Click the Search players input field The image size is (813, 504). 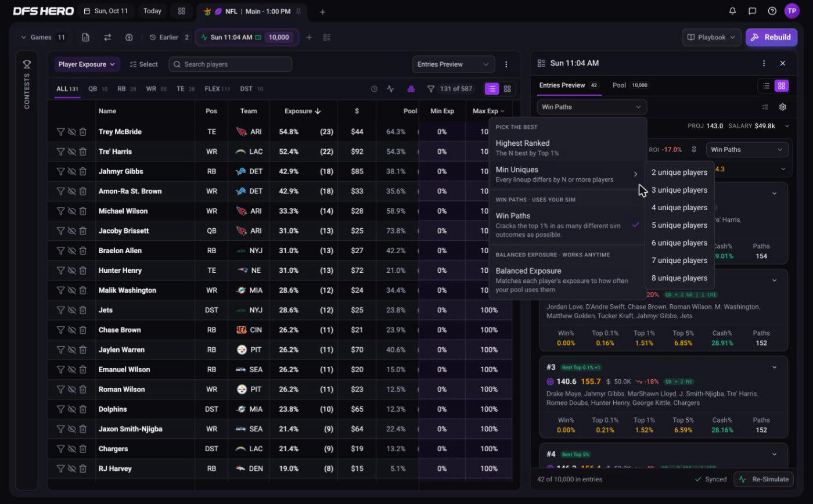231,64
